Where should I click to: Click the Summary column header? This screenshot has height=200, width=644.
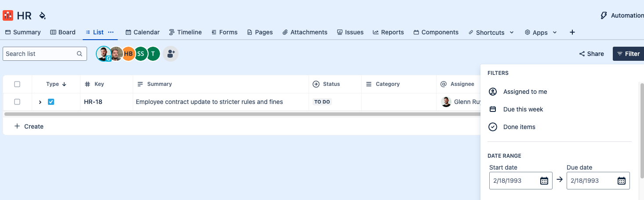point(221,84)
